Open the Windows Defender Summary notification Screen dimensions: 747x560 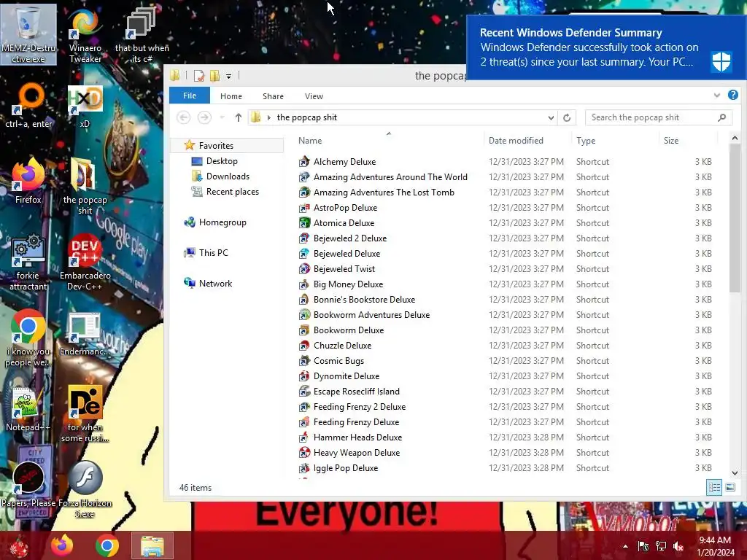(606, 47)
